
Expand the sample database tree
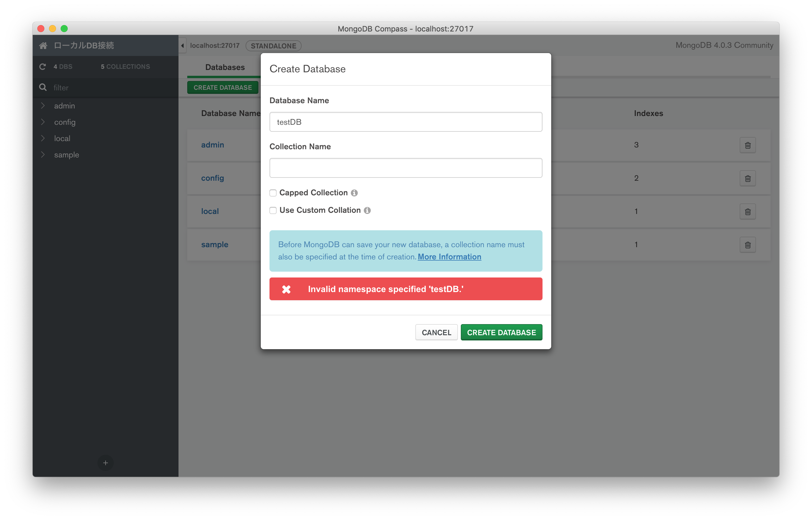click(x=43, y=154)
